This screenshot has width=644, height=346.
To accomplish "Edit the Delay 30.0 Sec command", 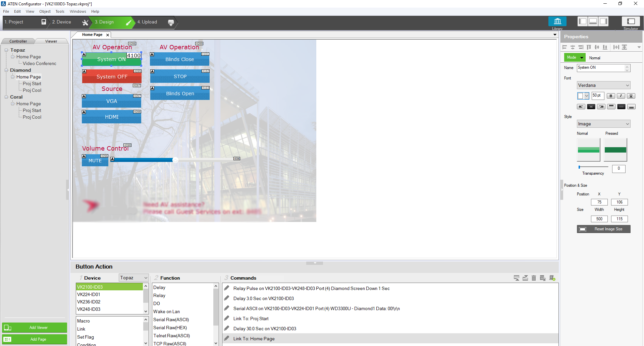I will click(x=227, y=328).
